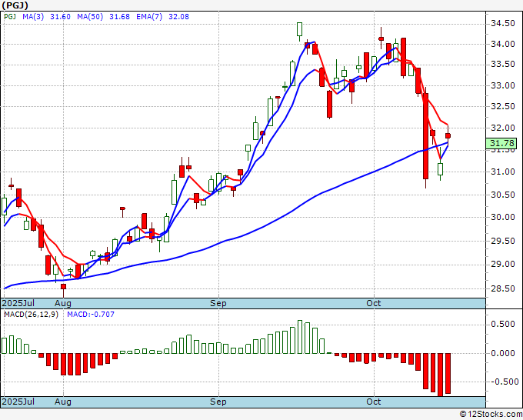Click the latest red candlestick near 31.80

(x=448, y=135)
